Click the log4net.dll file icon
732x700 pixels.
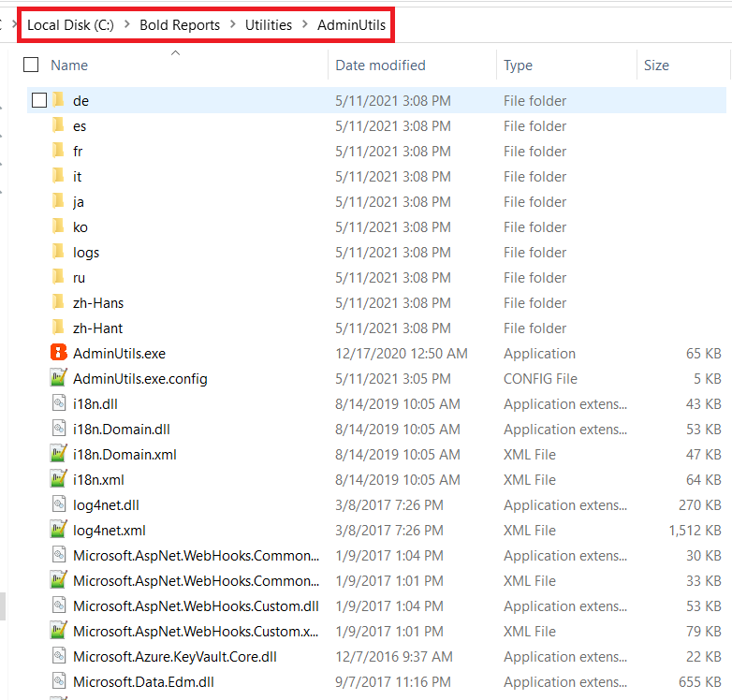coord(59,503)
